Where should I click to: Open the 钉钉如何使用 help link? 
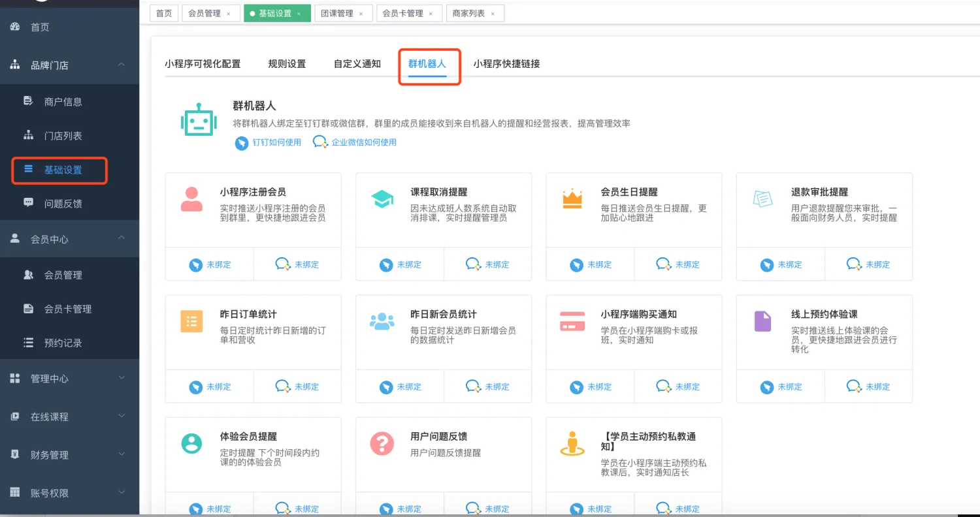(x=269, y=142)
